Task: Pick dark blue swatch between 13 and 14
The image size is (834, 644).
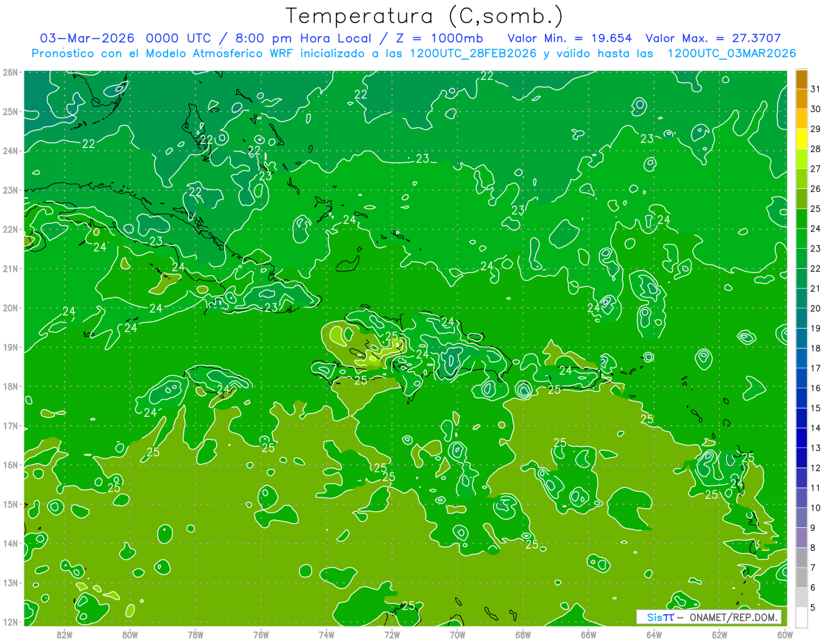Action: 801,438
